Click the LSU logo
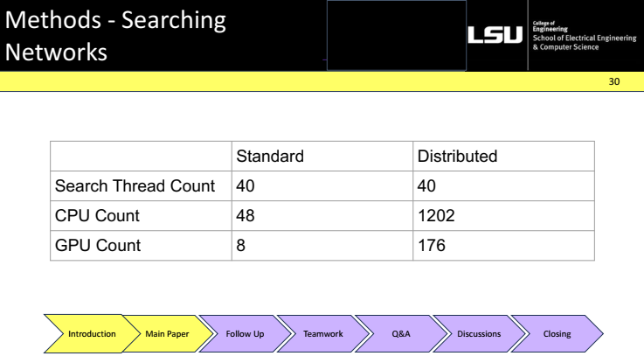The width and height of the screenshot is (644, 363). (x=495, y=35)
